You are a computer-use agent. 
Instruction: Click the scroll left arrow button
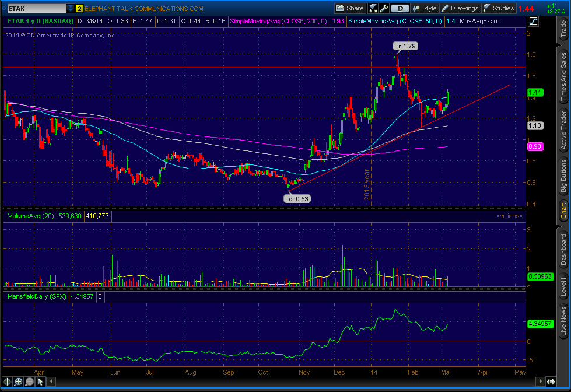(x=52, y=381)
